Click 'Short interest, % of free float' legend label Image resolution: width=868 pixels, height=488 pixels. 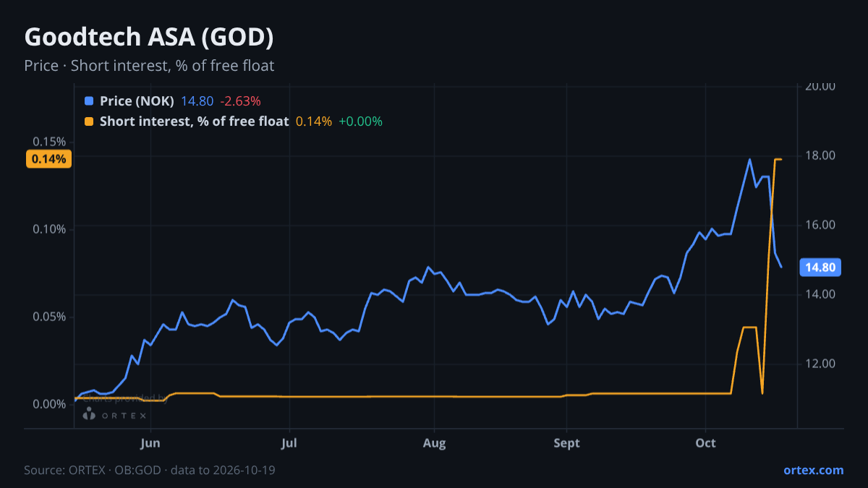pyautogui.click(x=194, y=121)
